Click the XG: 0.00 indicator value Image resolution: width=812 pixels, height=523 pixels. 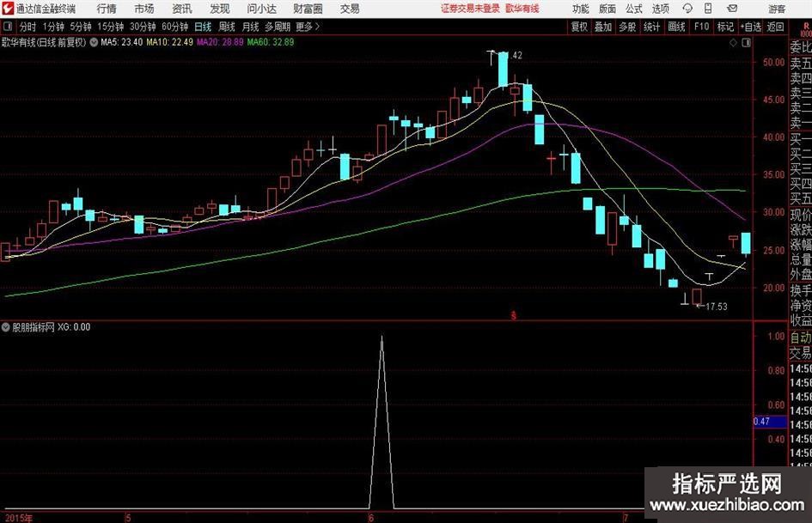click(x=74, y=327)
